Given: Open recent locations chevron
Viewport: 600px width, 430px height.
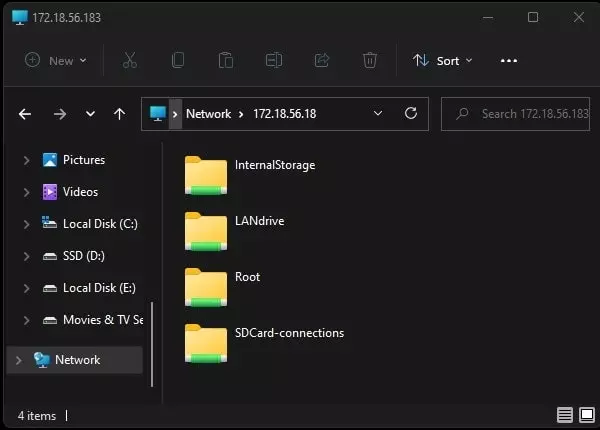Looking at the screenshot, I should pos(90,114).
